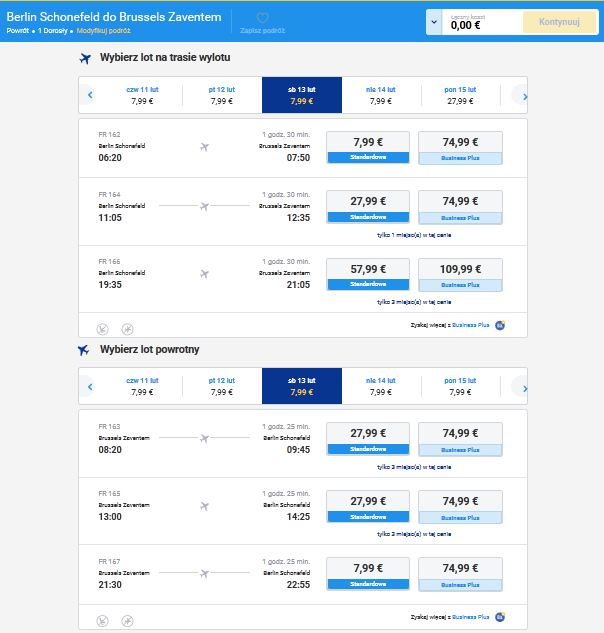The height and width of the screenshot is (633, 604).
Task: Open the Modyfikuj podróż link
Action: [103, 31]
